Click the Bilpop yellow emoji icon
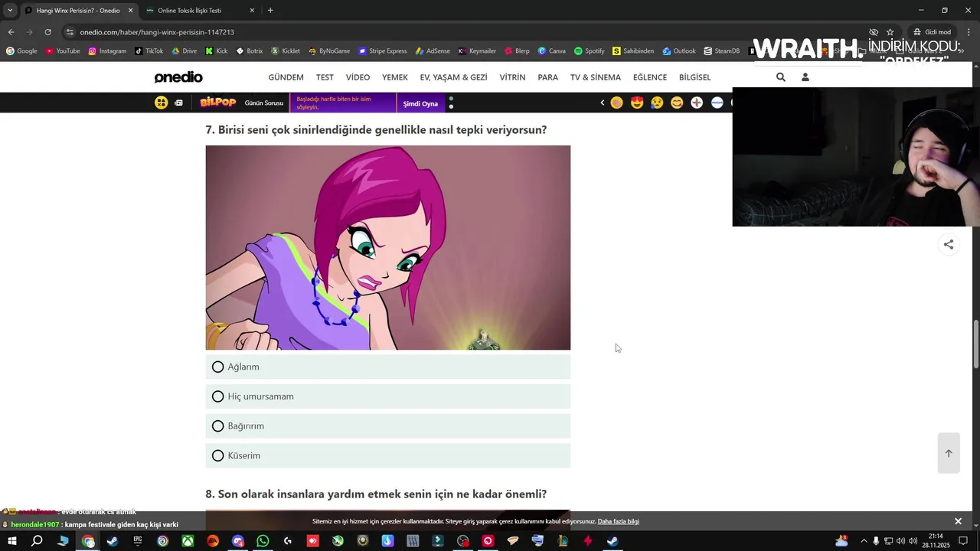Screen dimensions: 980x551 (161, 103)
